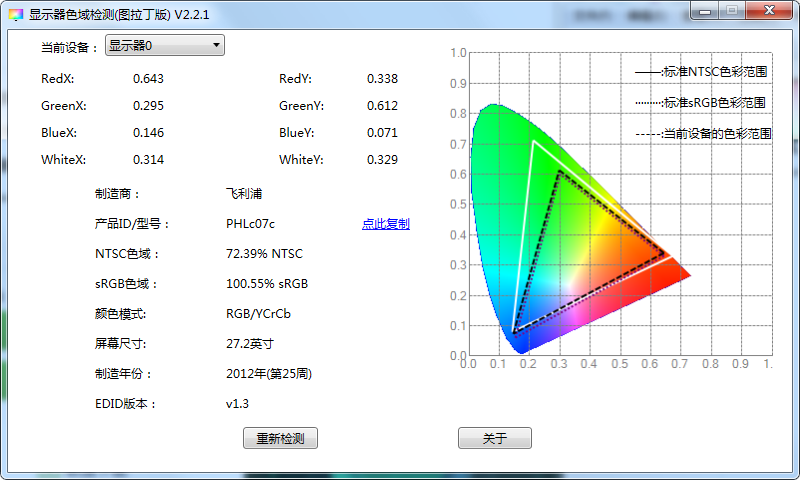Click the WhiteX value 0.314
800x480 pixels.
click(x=148, y=160)
